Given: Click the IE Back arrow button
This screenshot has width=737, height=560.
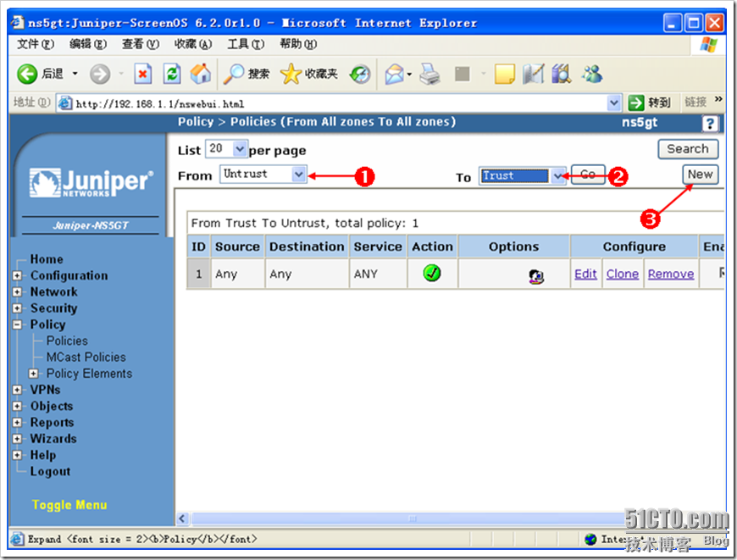Looking at the screenshot, I should (27, 74).
